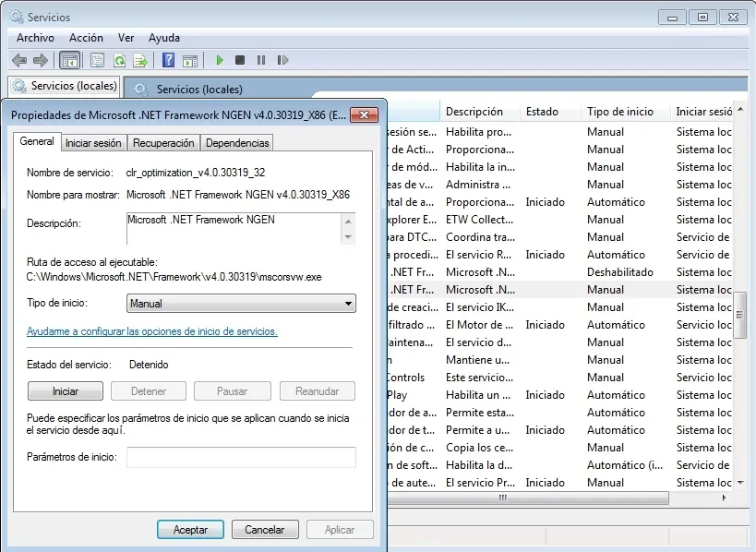Select the row with Deshabilitado startup type
Image resolution: width=756 pixels, height=552 pixels.
pos(559,272)
